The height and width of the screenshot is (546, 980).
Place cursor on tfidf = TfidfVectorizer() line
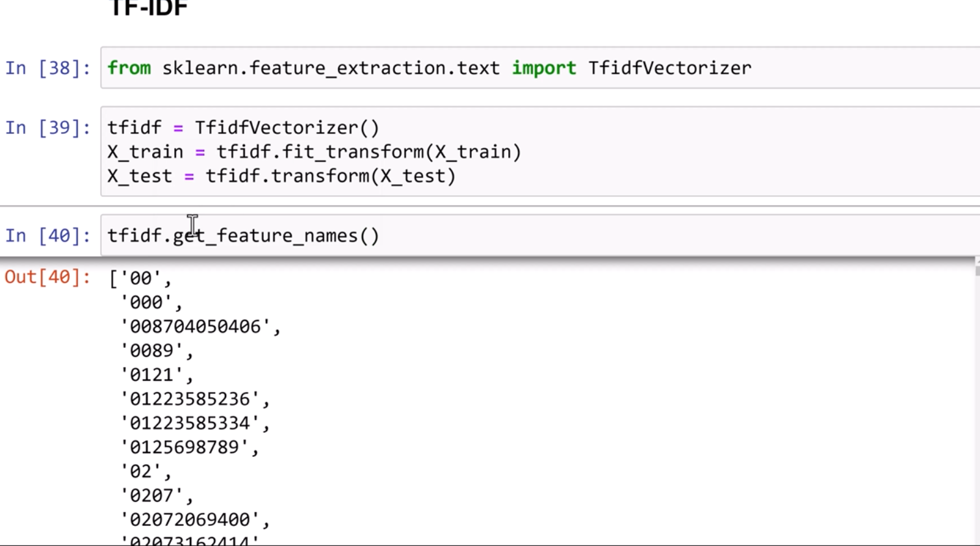(243, 128)
